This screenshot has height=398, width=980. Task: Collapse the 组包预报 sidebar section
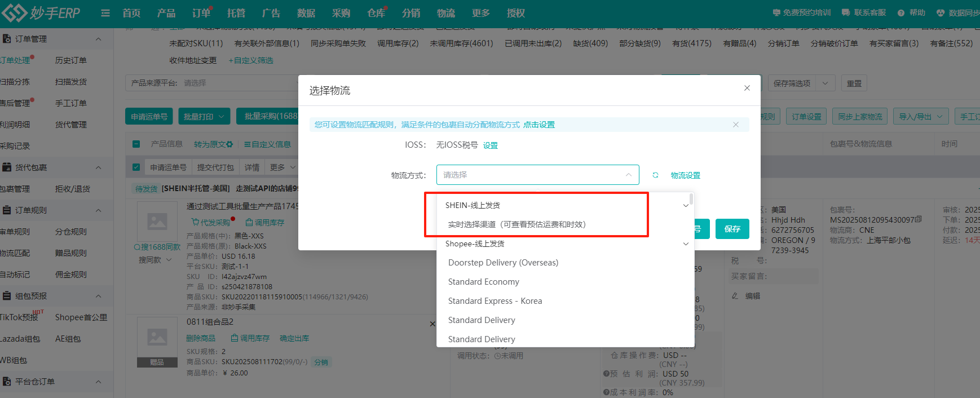pyautogui.click(x=99, y=296)
